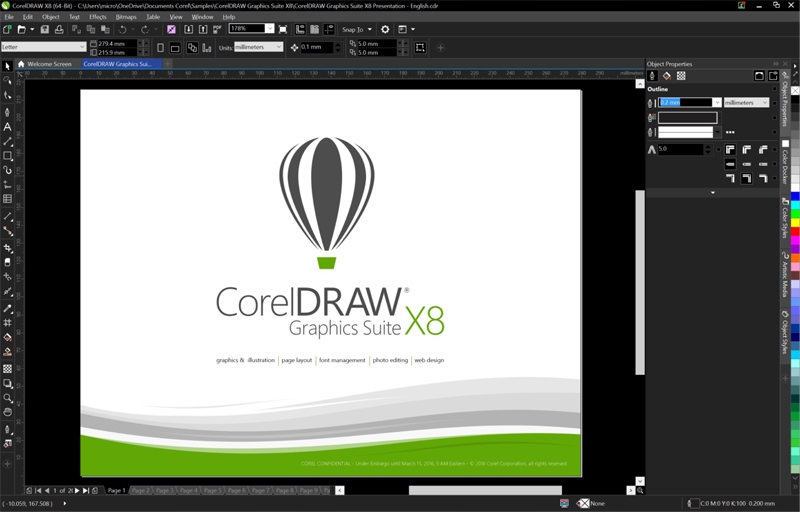Select the Text tool (letter A)
The width and height of the screenshot is (800, 512).
coord(7,127)
